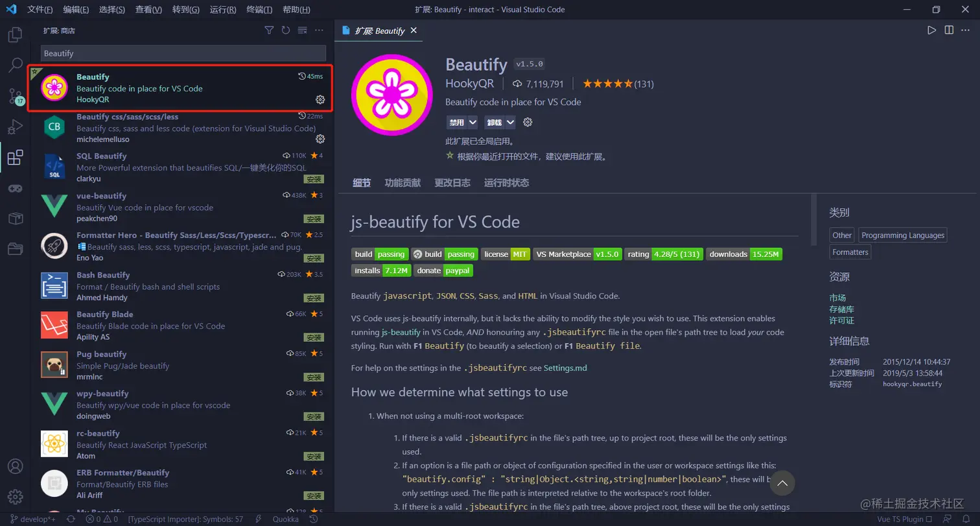The image size is (980, 526).
Task: Switch to the 功能贡献 tab
Action: click(x=402, y=183)
